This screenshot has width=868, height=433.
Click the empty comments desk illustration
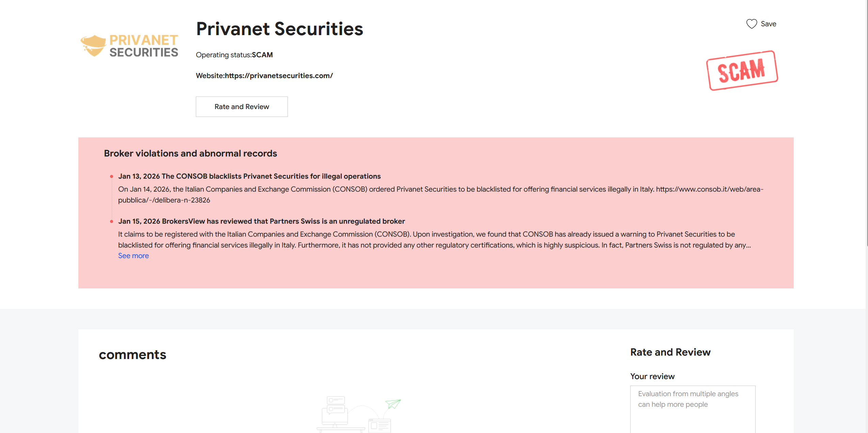(341, 414)
